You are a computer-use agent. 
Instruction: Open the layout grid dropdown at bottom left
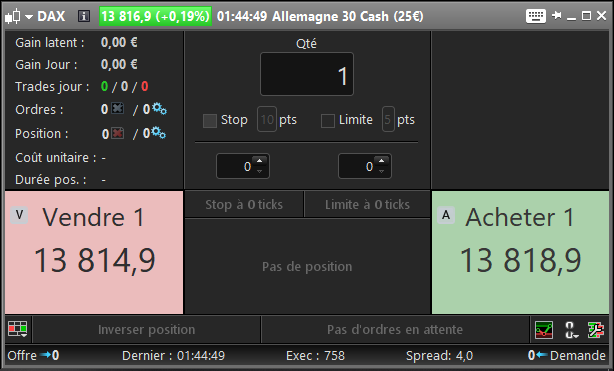coord(18,329)
